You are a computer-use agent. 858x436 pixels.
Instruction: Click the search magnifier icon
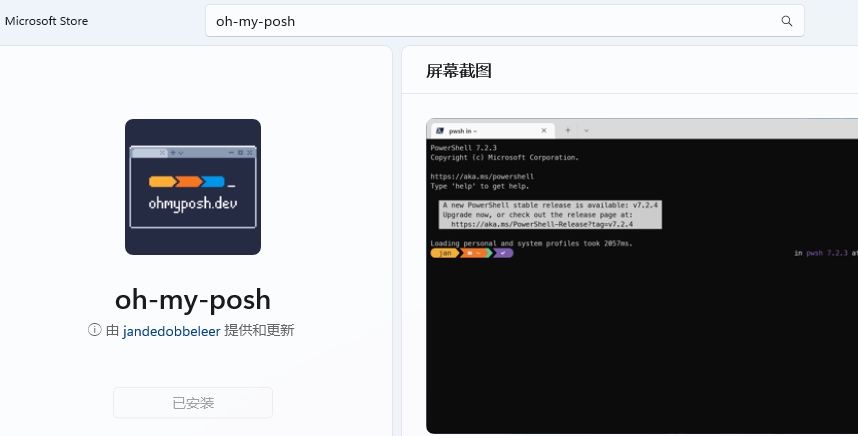coord(786,21)
